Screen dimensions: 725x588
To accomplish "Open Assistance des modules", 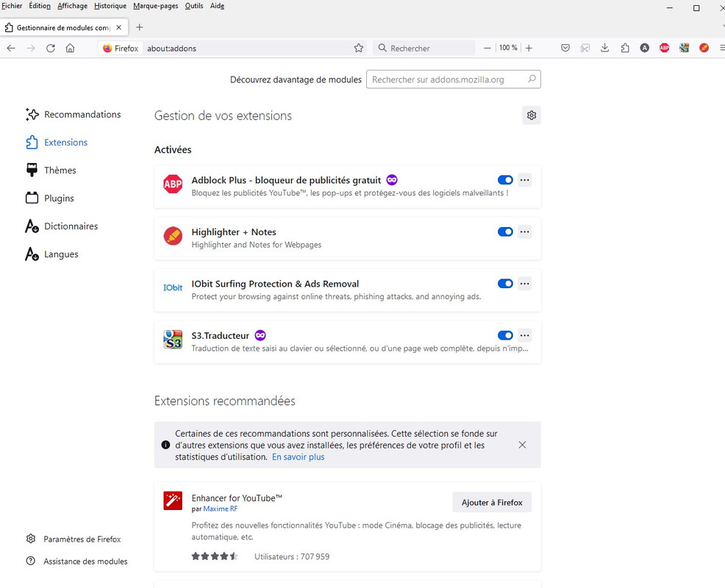I will 76,562.
